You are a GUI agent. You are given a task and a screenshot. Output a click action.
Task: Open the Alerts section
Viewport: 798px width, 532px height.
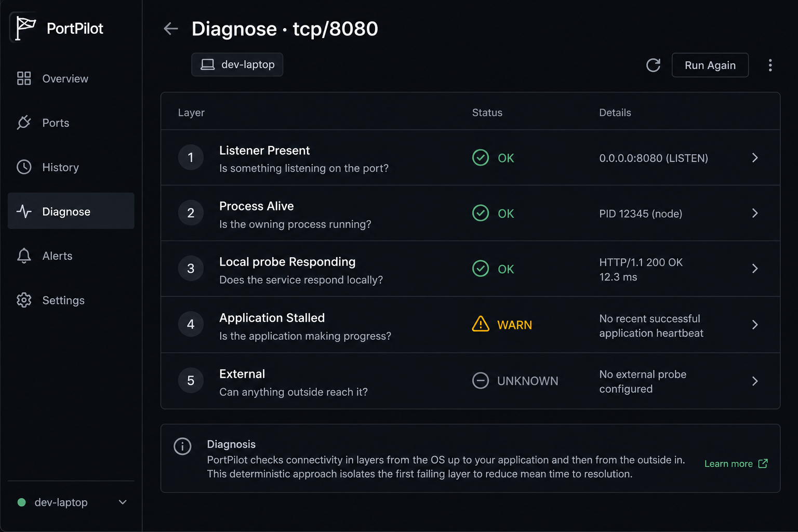71,256
